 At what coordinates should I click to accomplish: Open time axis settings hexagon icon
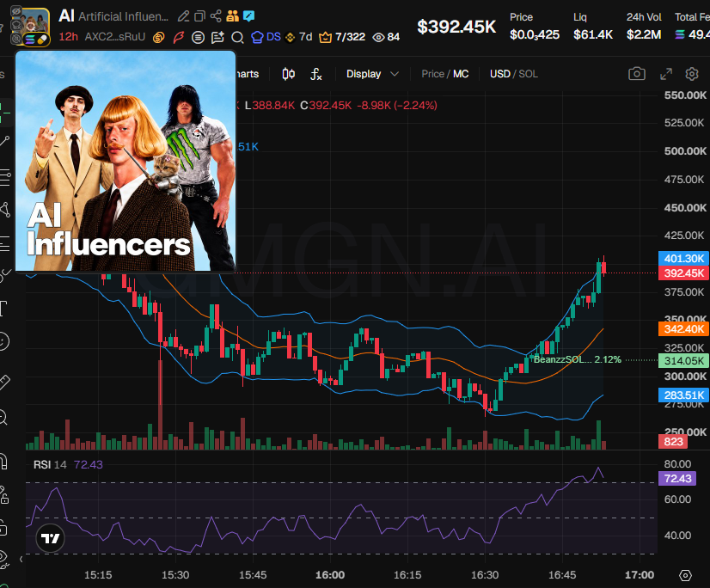click(x=686, y=575)
